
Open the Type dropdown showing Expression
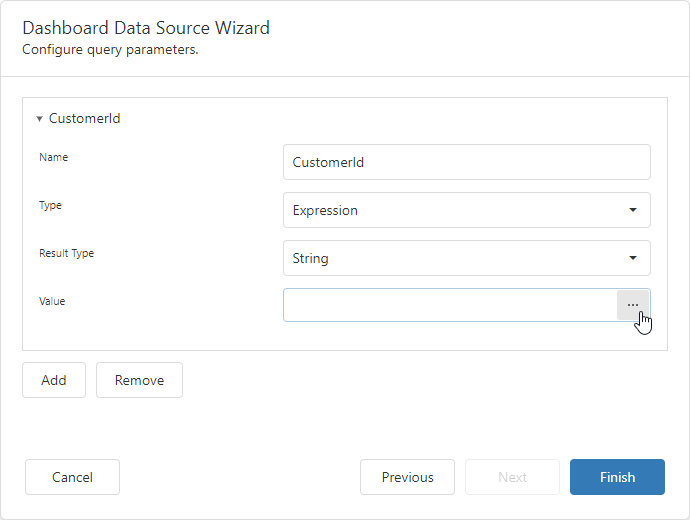[x=466, y=210]
